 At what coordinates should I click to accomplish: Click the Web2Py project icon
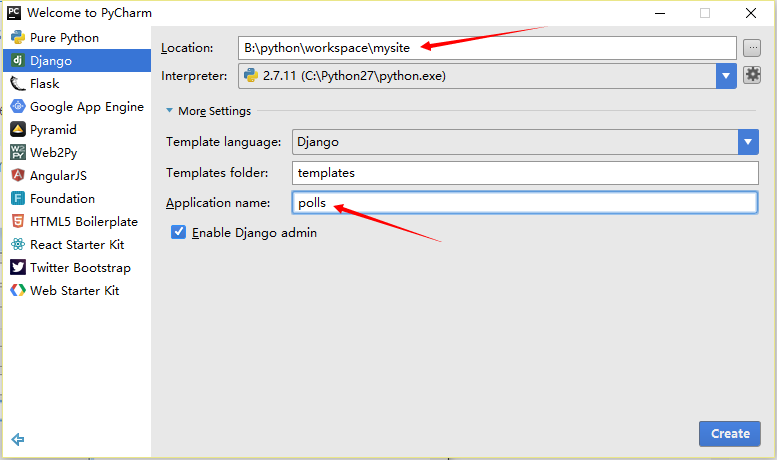(18, 153)
